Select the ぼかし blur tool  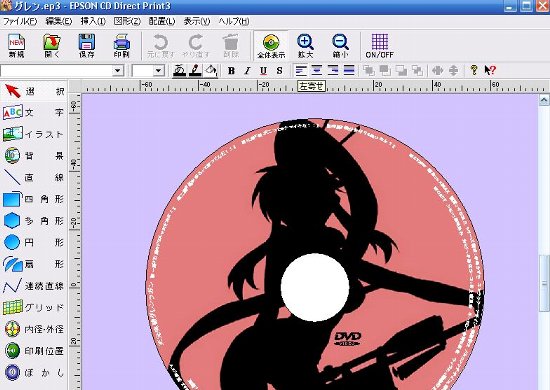(34, 372)
